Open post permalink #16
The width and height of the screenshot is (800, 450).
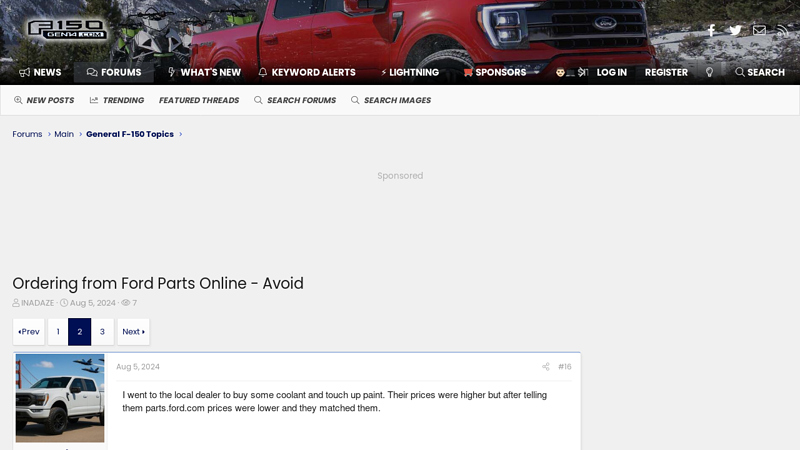pos(565,367)
